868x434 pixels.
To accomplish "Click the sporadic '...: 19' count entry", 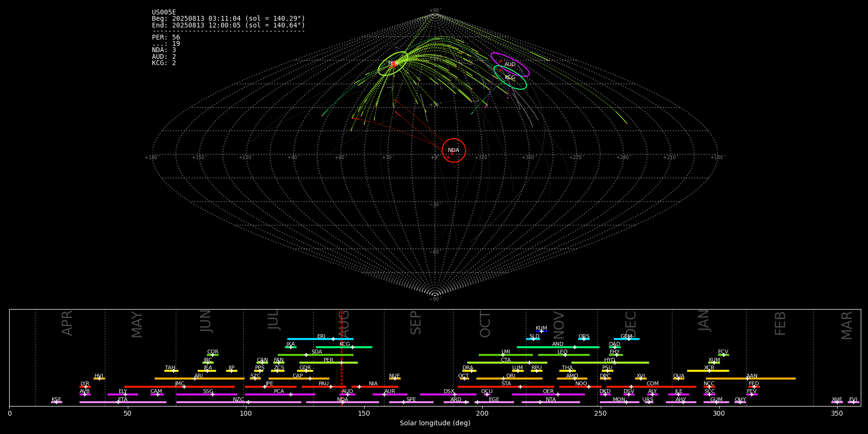I will 166,44.
